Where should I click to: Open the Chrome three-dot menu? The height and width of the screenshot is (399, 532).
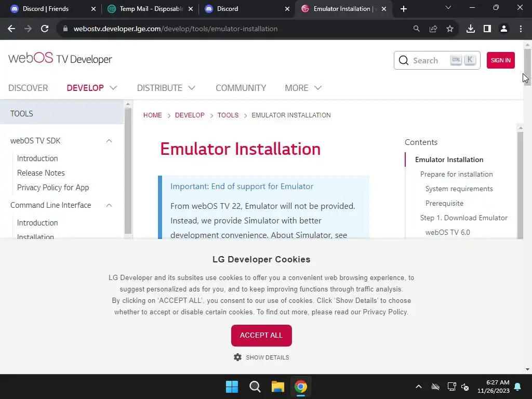click(x=521, y=29)
